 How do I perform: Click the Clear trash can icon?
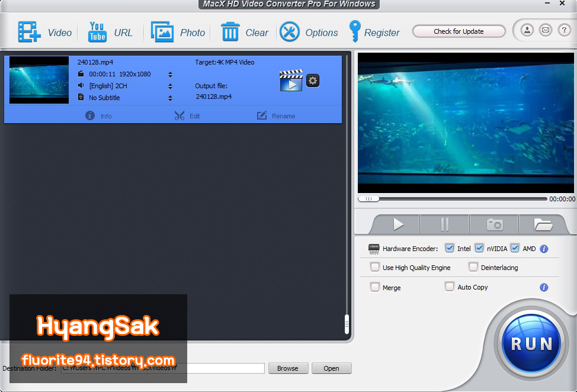[x=230, y=32]
